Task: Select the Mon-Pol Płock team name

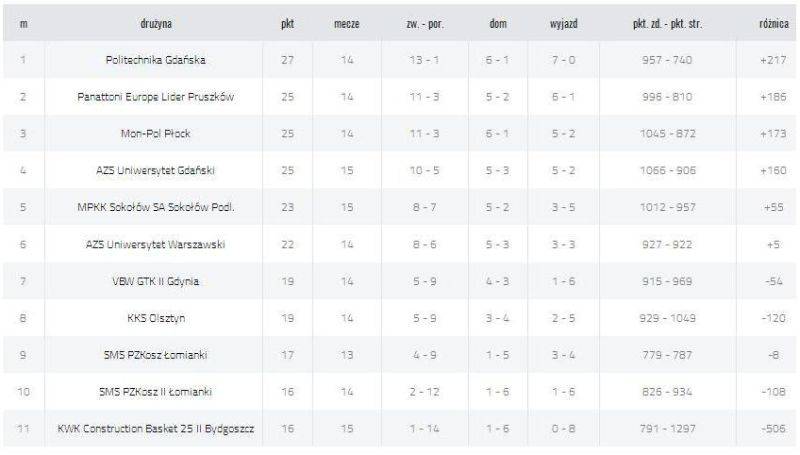Action: click(x=156, y=134)
